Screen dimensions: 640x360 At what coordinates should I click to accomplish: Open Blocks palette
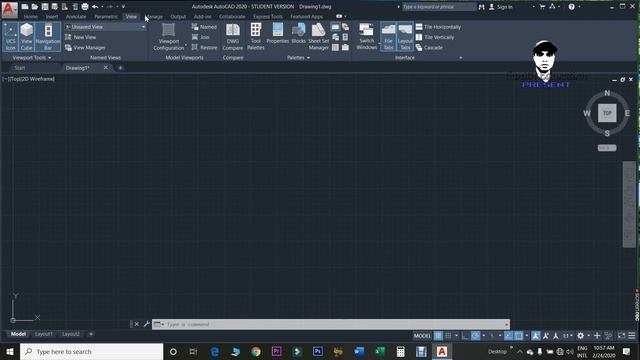tap(298, 34)
